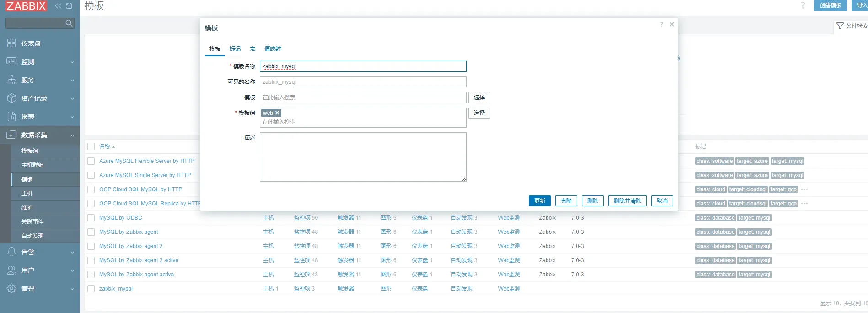868x313 pixels.
Task: Click the 删除 button
Action: pos(593,201)
